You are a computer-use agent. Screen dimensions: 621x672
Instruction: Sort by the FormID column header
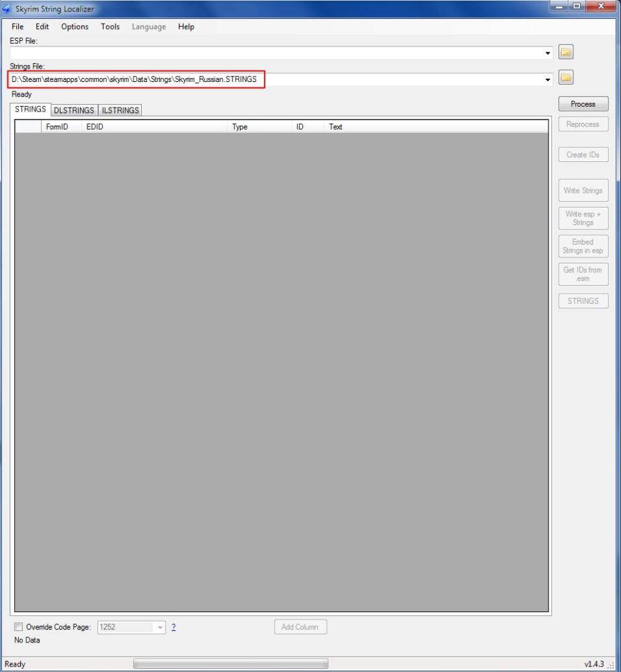click(61, 127)
